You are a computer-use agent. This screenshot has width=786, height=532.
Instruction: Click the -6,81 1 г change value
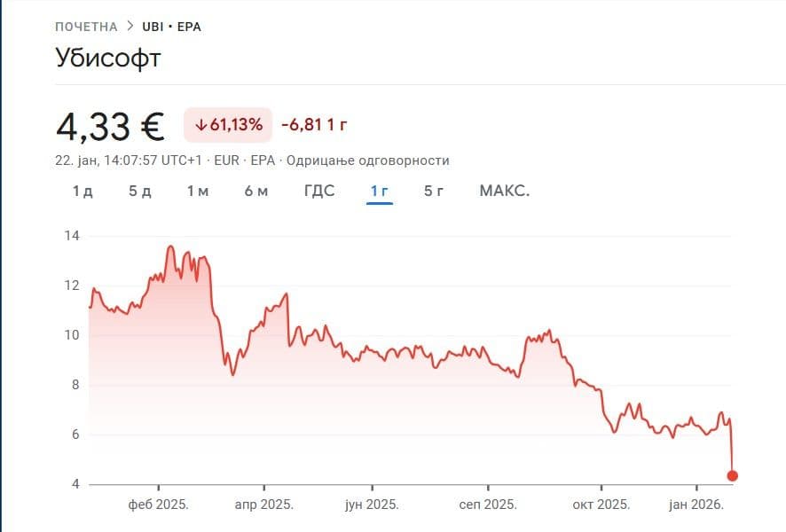click(x=313, y=125)
